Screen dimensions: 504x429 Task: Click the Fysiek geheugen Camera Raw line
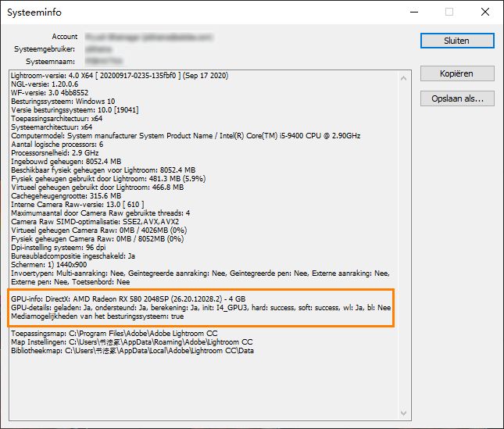pyautogui.click(x=97, y=239)
